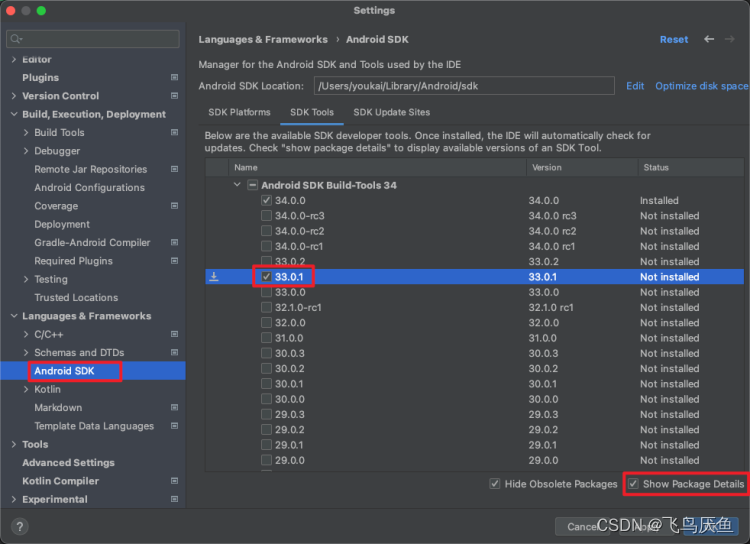The height and width of the screenshot is (544, 750).
Task: Open Advanced Settings page
Action: (68, 463)
